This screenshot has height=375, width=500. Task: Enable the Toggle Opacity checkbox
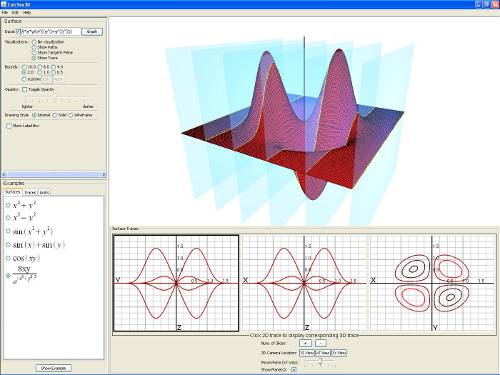24,89
